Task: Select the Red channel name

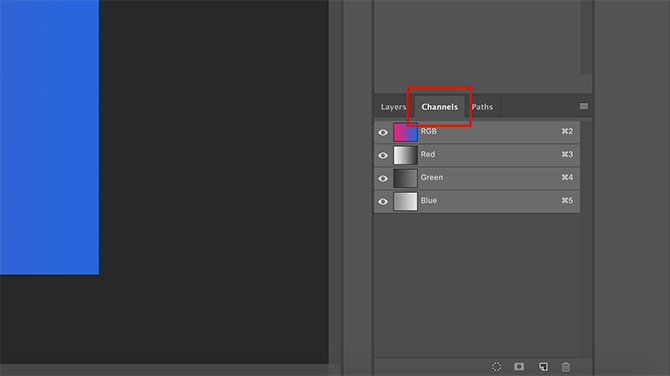Action: [428, 154]
